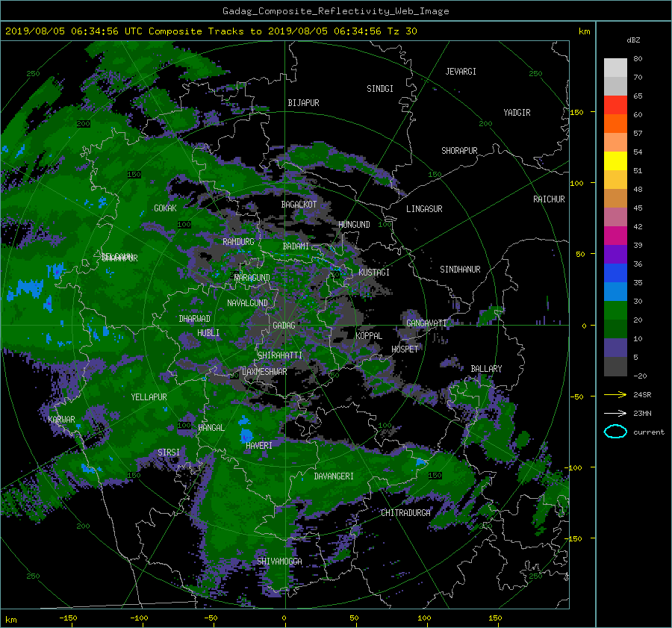
Task: Click the LINGASUR city label
Action: (424, 209)
